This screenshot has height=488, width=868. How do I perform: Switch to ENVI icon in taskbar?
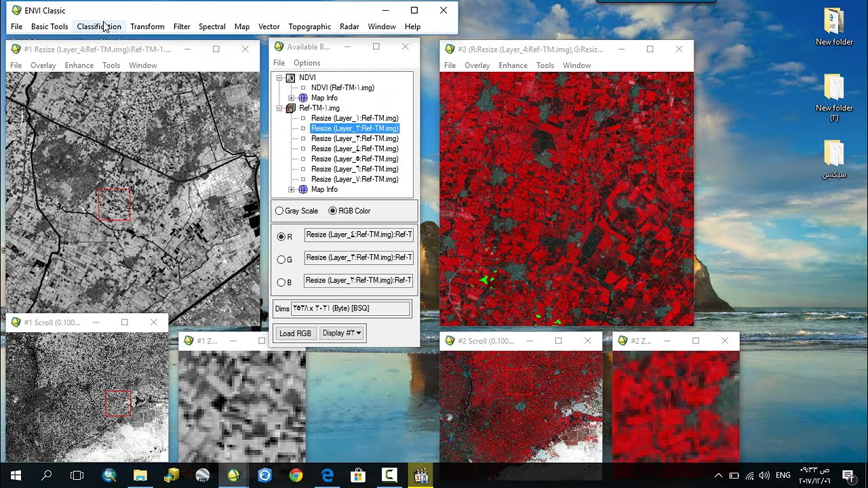coord(233,475)
